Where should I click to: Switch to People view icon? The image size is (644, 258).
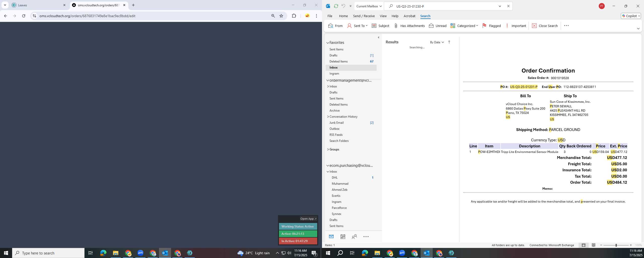point(354,237)
